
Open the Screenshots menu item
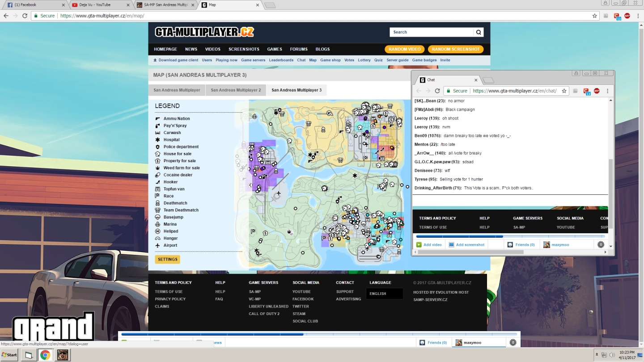244,49
